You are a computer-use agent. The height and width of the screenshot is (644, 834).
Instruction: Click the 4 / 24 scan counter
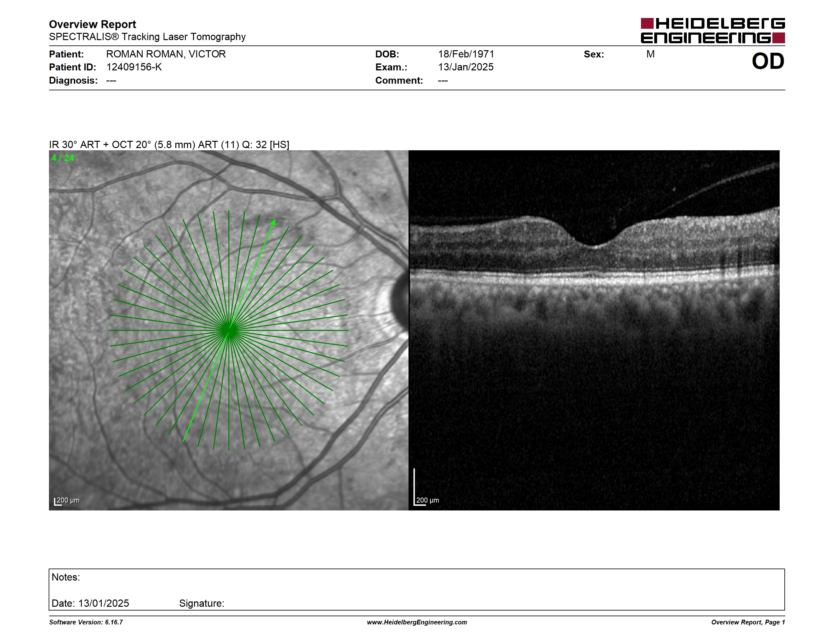63,158
